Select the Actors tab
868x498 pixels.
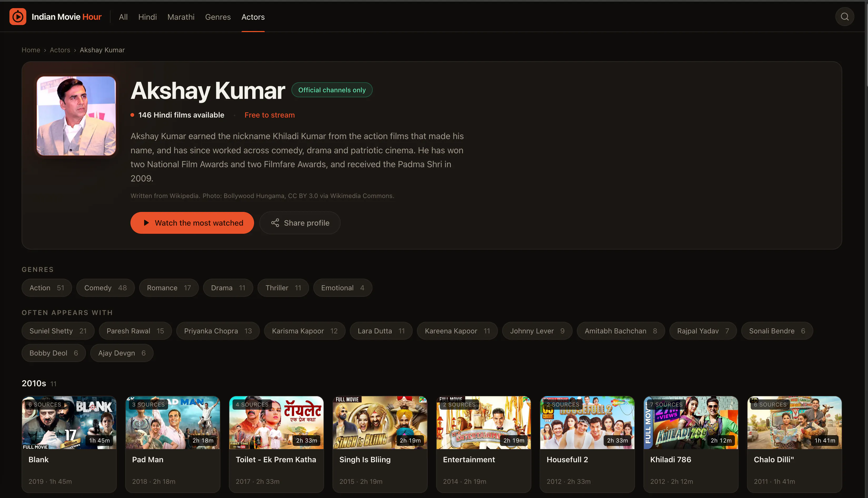pyautogui.click(x=253, y=17)
